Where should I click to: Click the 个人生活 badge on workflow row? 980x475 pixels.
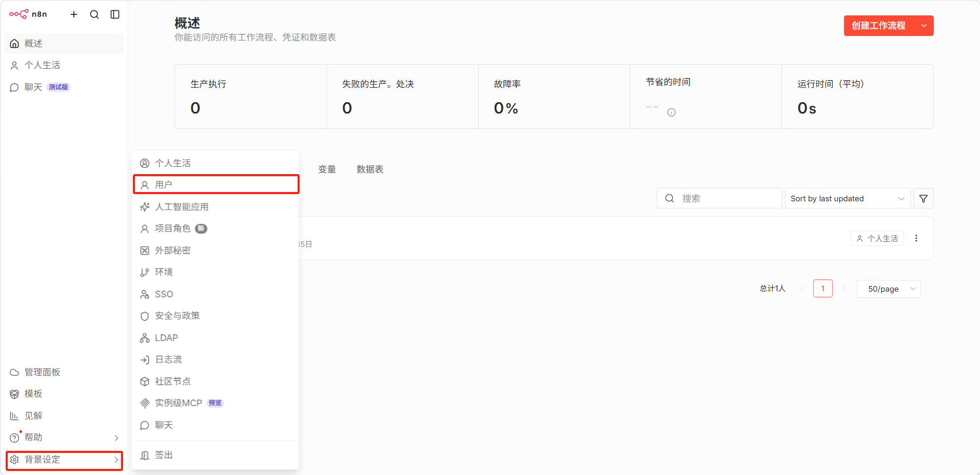point(877,238)
